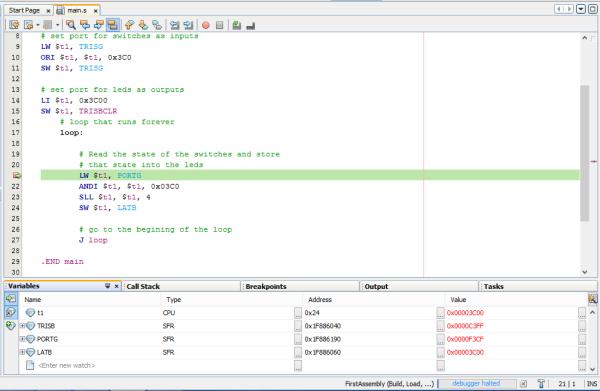The height and width of the screenshot is (391, 600).
Task: Click the Last Edit toolbar icon
Action: point(14,25)
